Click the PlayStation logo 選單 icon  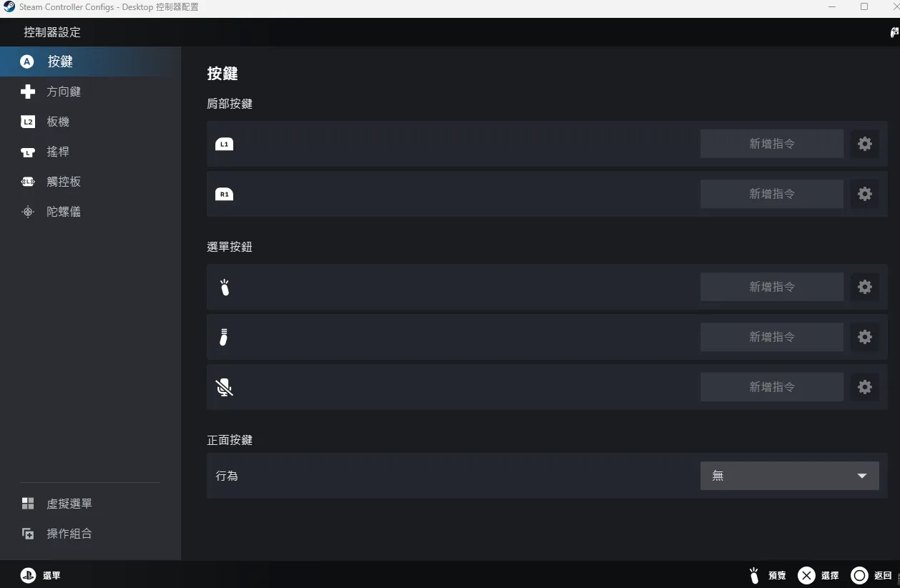point(28,575)
